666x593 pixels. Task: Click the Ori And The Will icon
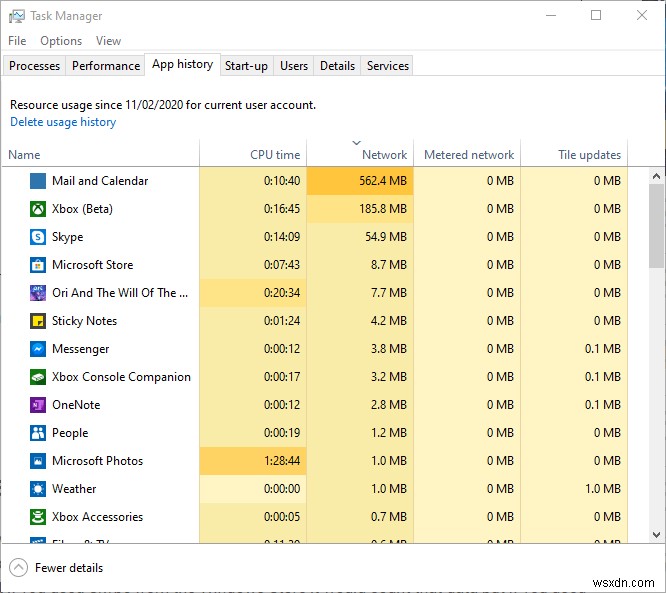tap(38, 293)
